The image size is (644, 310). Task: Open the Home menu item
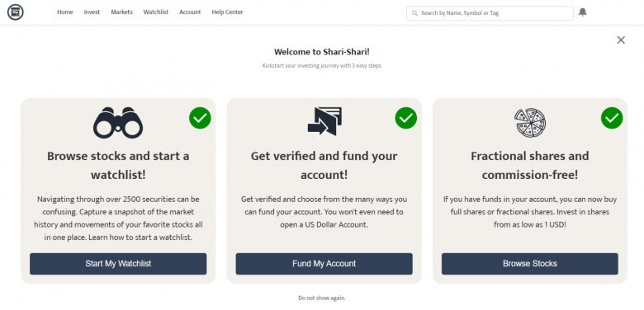pos(65,12)
